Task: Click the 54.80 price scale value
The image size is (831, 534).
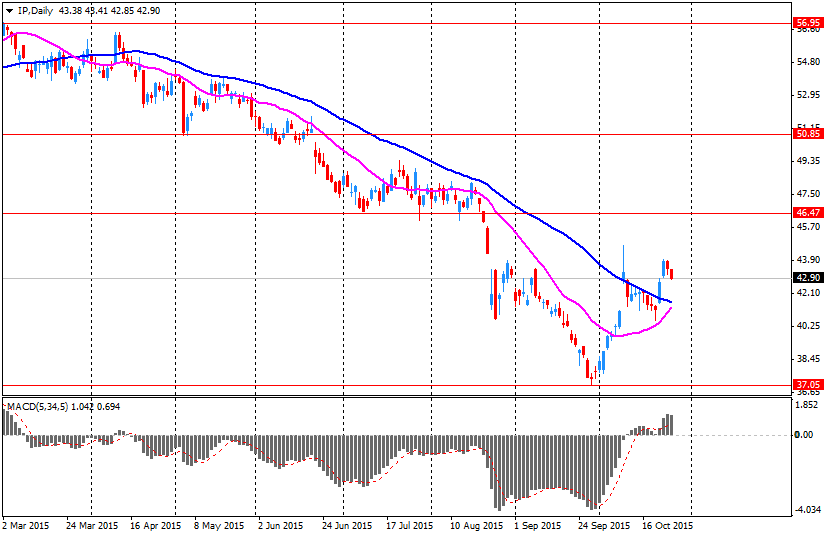Action: click(x=809, y=63)
